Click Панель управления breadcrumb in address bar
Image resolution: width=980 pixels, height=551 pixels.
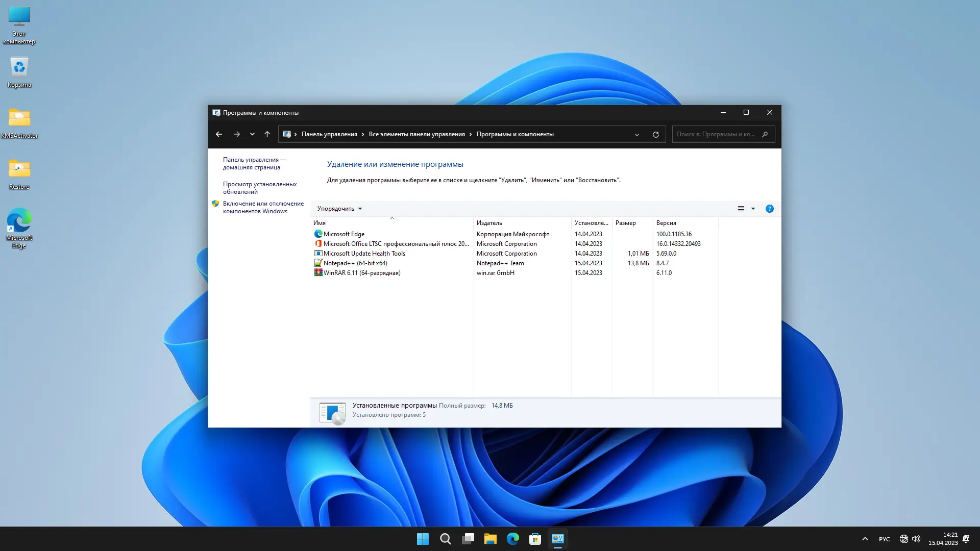[329, 134]
